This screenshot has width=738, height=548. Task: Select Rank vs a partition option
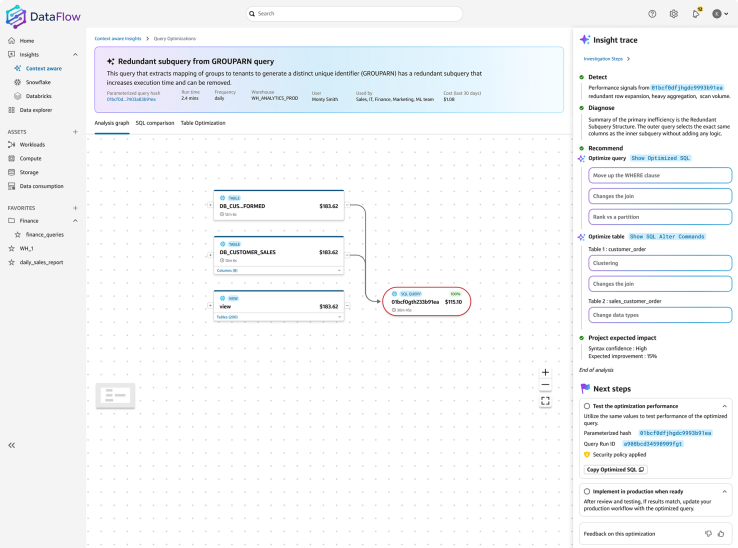coord(660,217)
